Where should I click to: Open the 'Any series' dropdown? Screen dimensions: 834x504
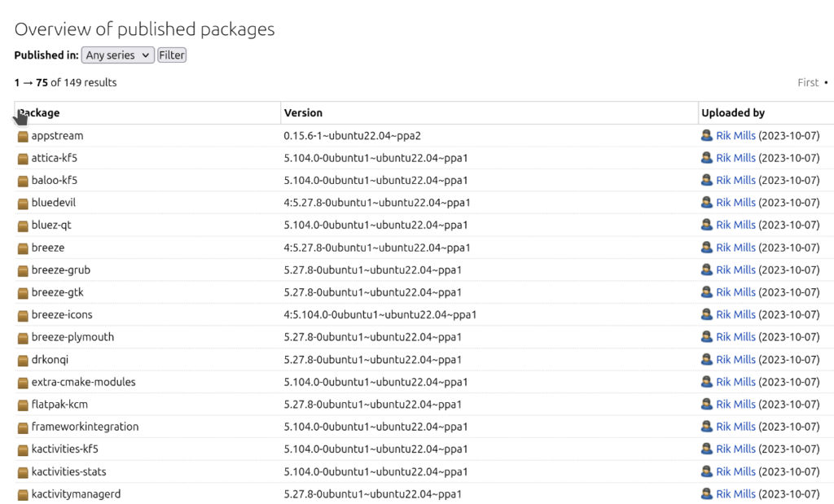pos(118,55)
